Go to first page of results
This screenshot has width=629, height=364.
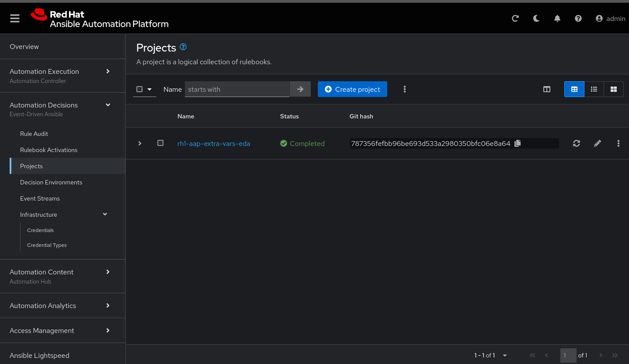[532, 355]
